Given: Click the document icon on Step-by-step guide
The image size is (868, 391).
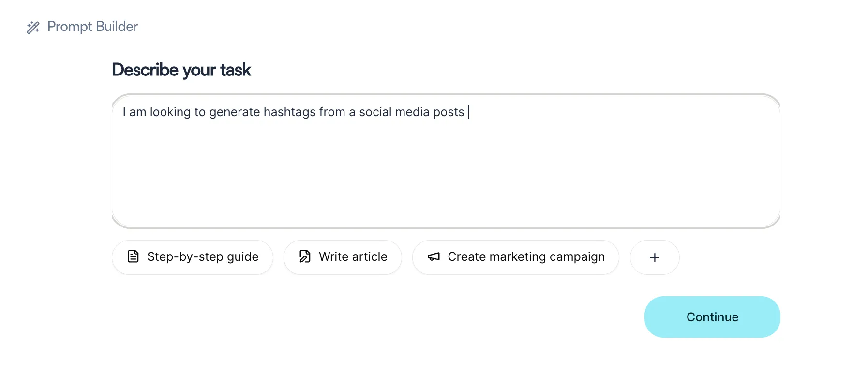Looking at the screenshot, I should 133,256.
